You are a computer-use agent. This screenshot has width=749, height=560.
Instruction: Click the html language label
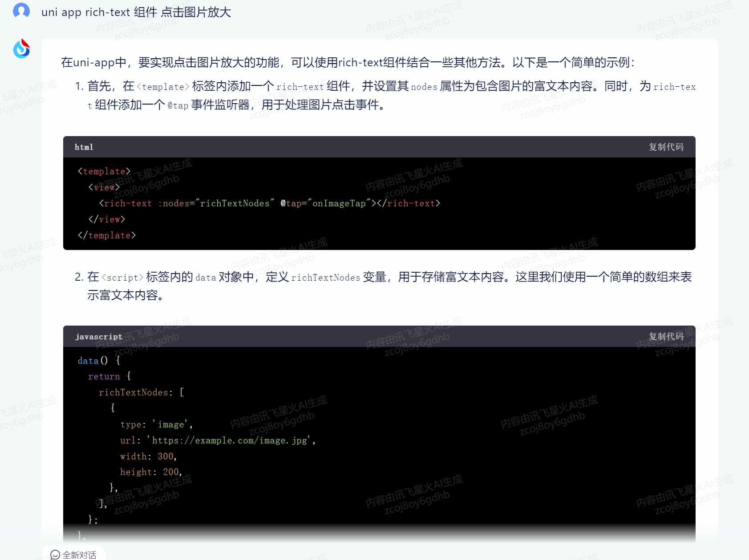(84, 147)
